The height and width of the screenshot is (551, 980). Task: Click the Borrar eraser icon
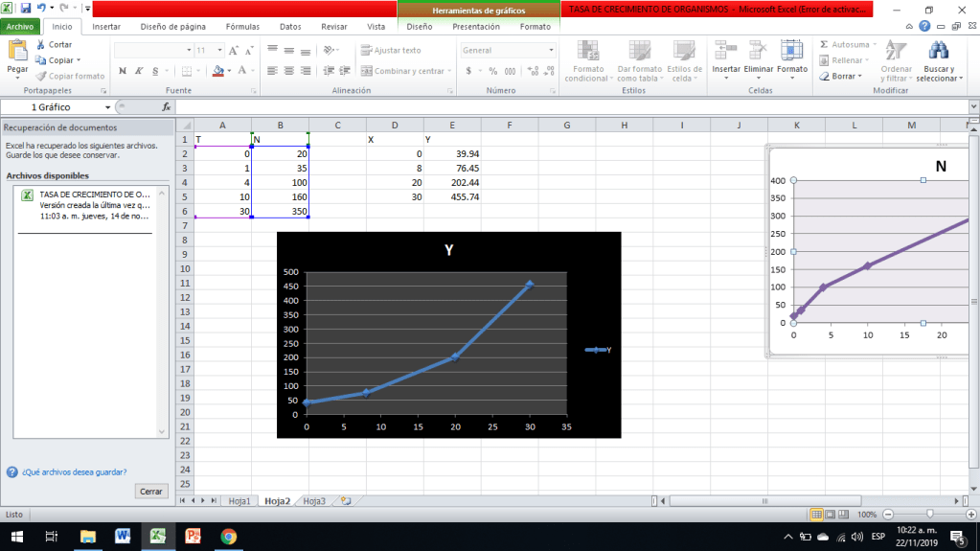point(824,76)
